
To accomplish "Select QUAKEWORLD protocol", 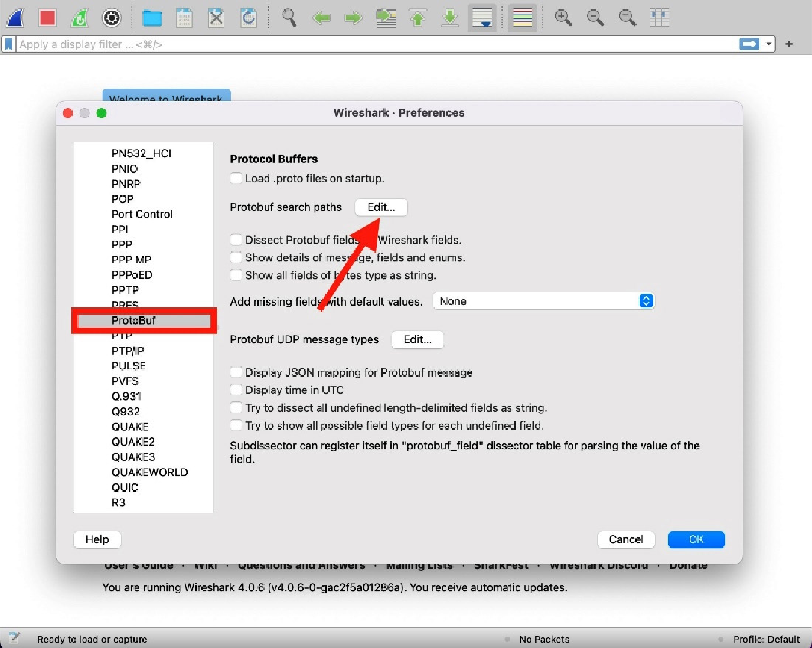I will 149,472.
